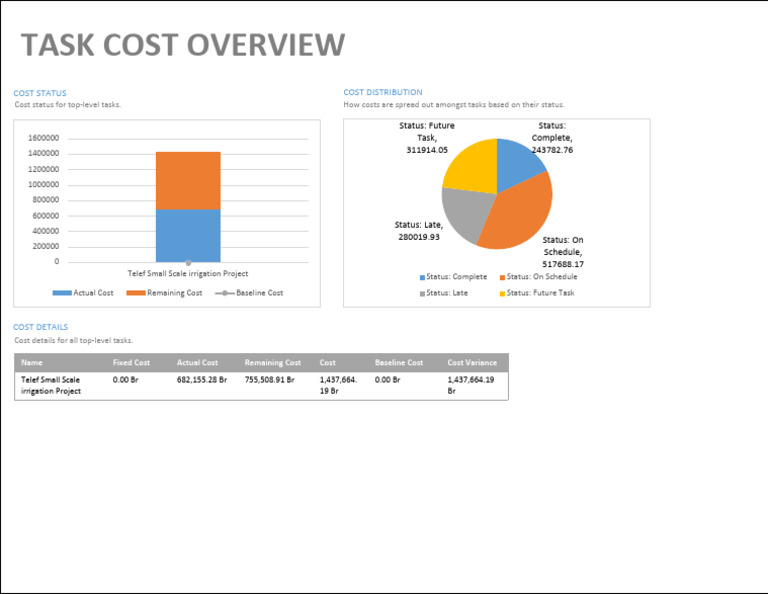Image resolution: width=768 pixels, height=594 pixels.
Task: Select the Fixed Cost cell '0.00 Br'
Action: 125,380
